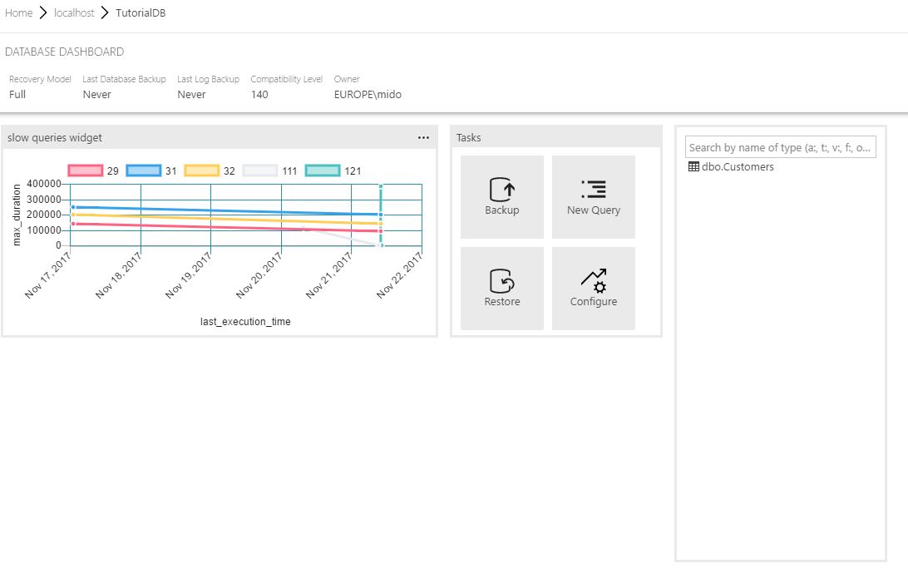Click the dbo.Customers table icon

[x=693, y=167]
